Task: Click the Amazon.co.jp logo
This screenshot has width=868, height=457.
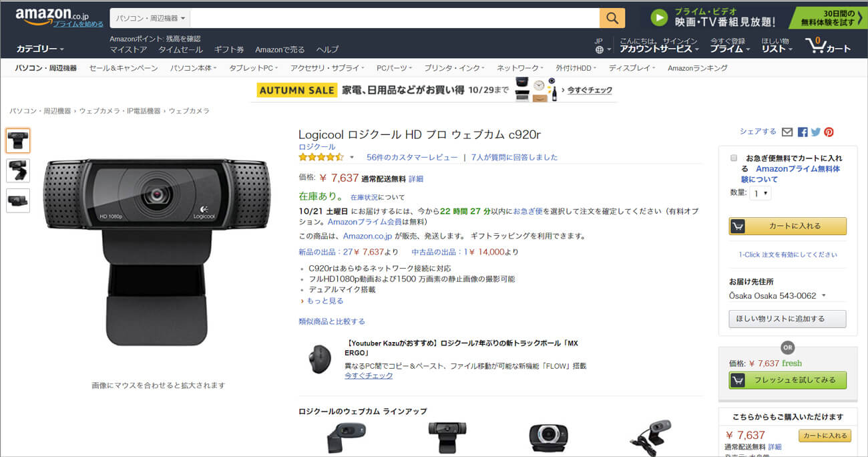Action: 53,14
